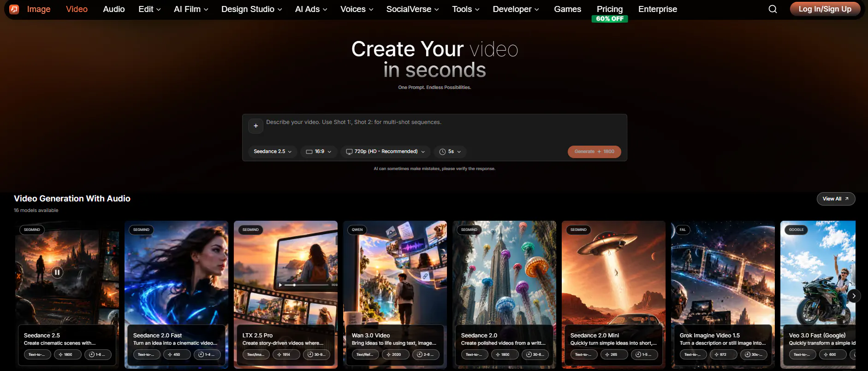Expand the Voices menu
The height and width of the screenshot is (371, 868).
(x=357, y=9)
